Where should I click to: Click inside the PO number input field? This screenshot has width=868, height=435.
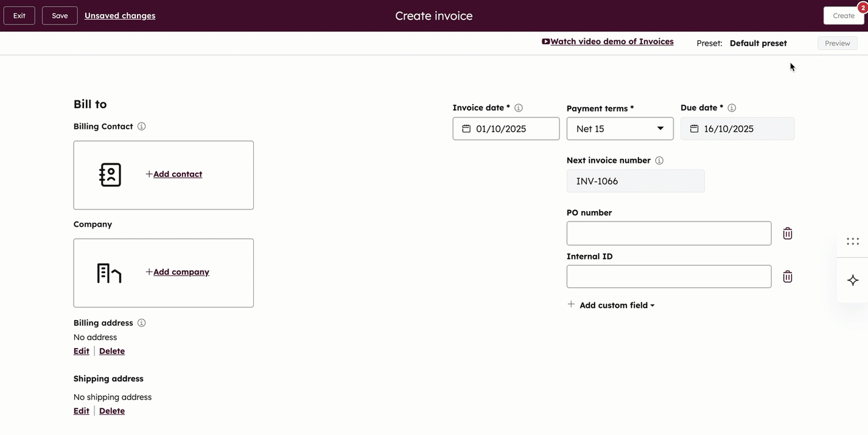[x=668, y=233]
